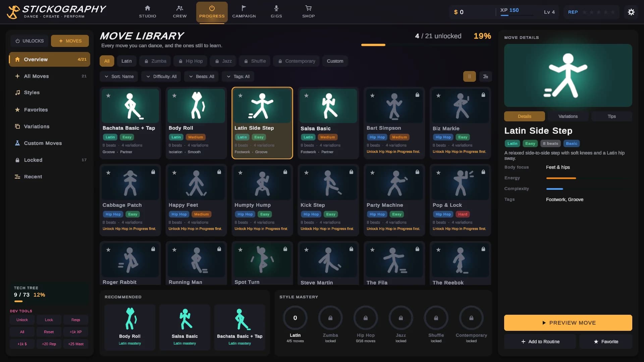Switch to the Variations tab
Viewport: 644px width, 362px height.
pos(568,116)
